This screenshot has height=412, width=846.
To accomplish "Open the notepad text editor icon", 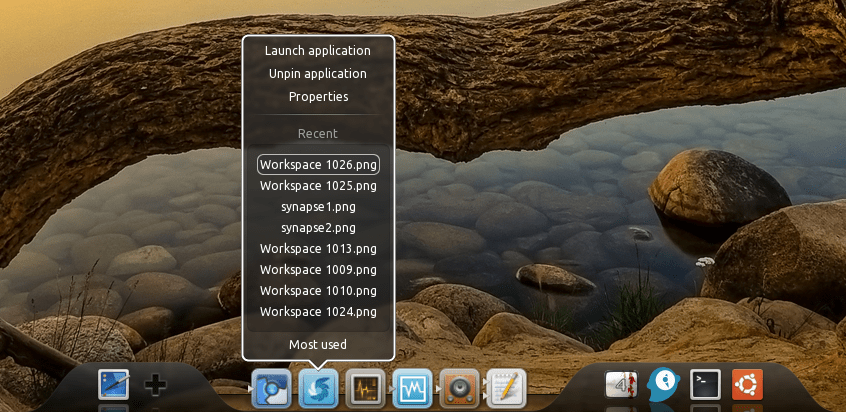I will pyautogui.click(x=506, y=388).
